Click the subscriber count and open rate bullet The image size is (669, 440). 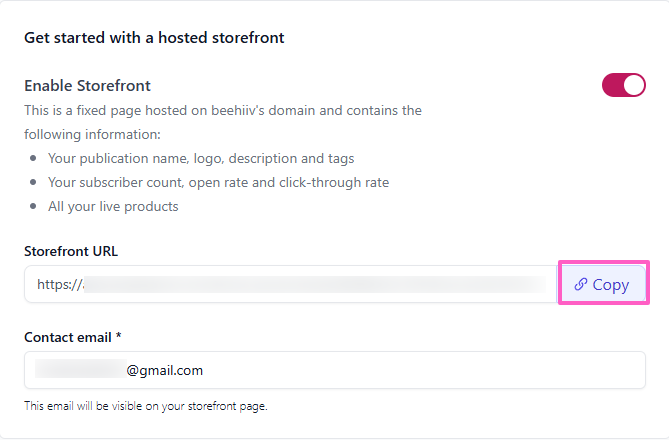[218, 182]
